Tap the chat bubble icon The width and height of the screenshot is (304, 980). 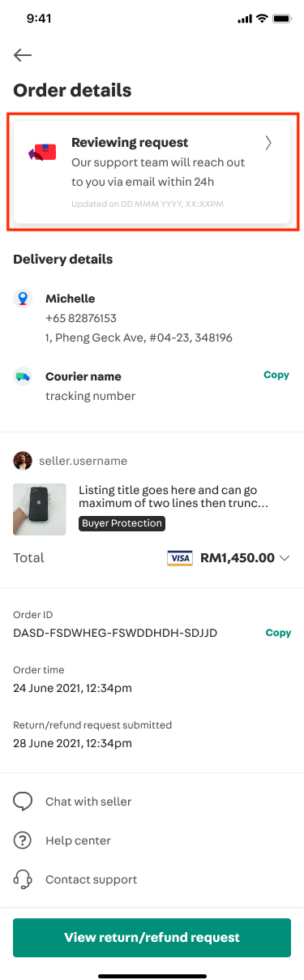(x=23, y=802)
